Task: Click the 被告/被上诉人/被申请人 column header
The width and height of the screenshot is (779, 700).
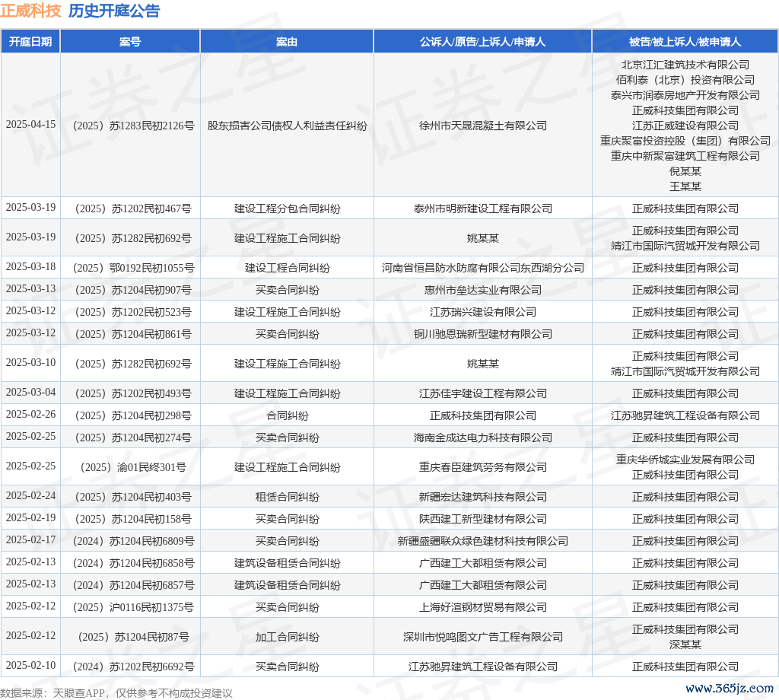Action: (685, 42)
